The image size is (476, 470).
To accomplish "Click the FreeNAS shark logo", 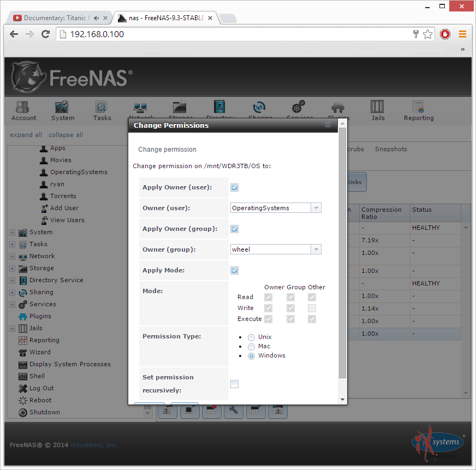I will pos(27,77).
